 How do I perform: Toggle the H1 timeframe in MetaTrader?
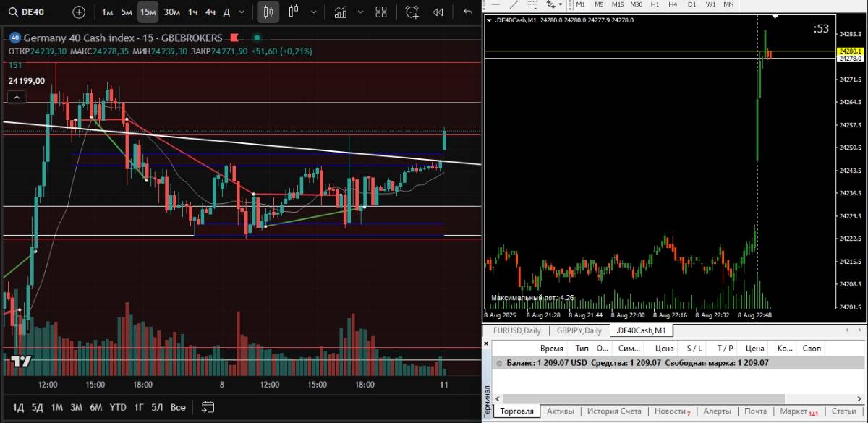(x=655, y=4)
